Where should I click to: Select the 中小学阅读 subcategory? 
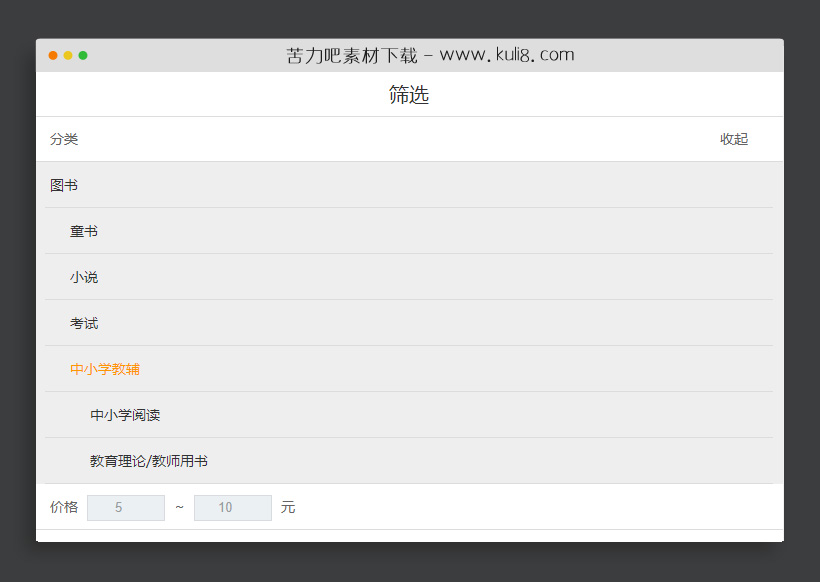pos(125,415)
